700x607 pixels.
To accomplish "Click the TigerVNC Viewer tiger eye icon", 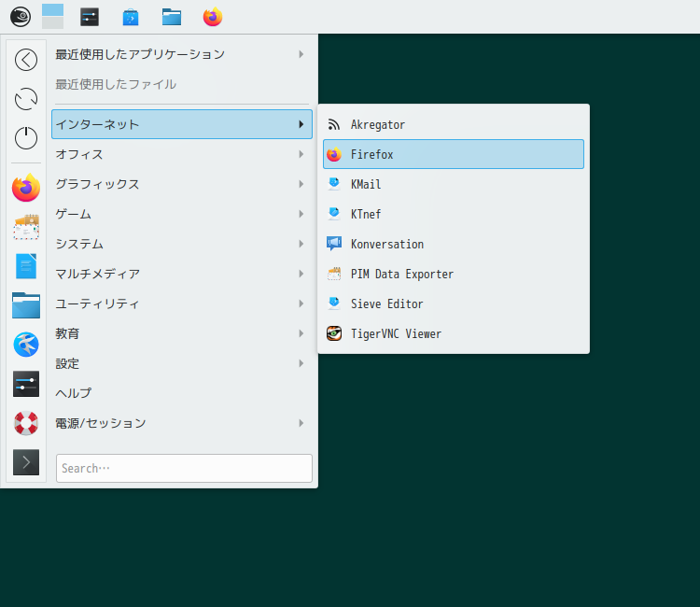I will (x=334, y=333).
